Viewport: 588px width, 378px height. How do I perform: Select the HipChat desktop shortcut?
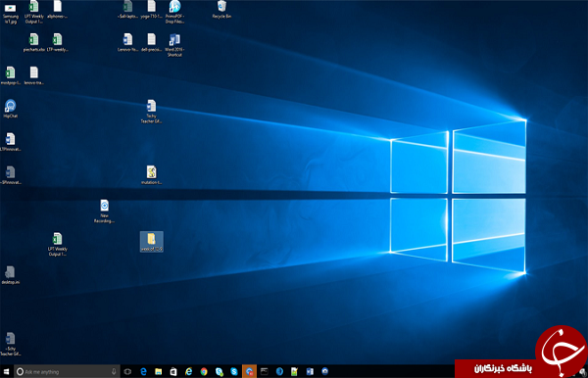pyautogui.click(x=11, y=109)
